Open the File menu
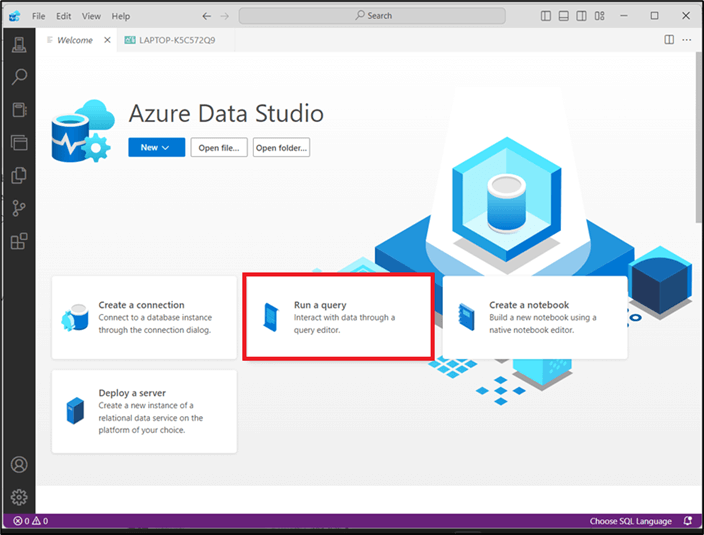This screenshot has height=535, width=704. click(39, 16)
